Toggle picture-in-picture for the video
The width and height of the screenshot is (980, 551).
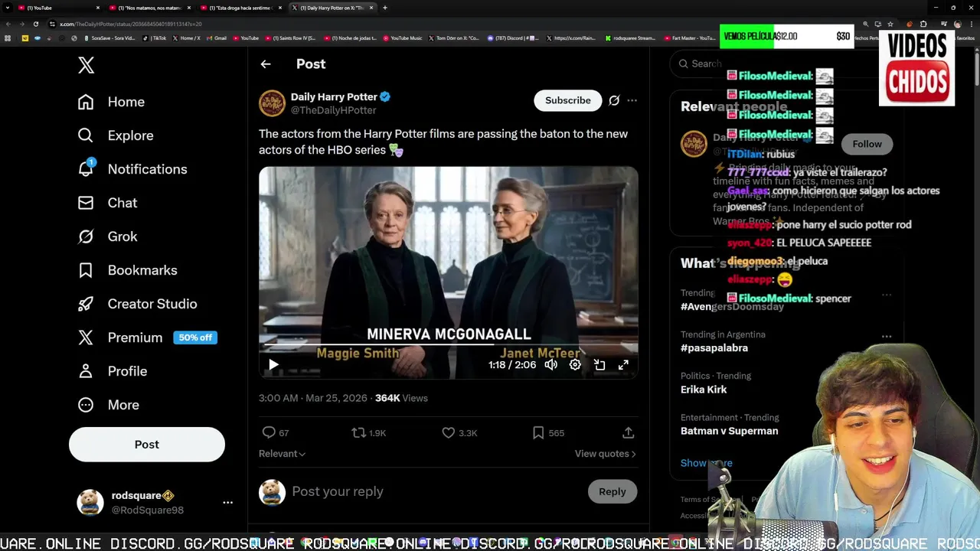[599, 365]
